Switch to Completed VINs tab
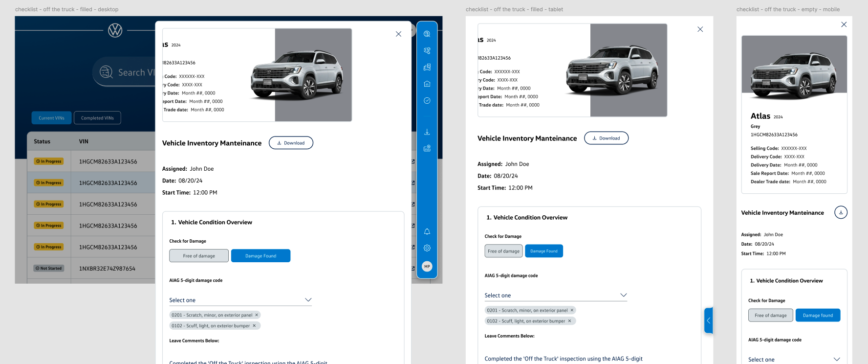 (97, 118)
